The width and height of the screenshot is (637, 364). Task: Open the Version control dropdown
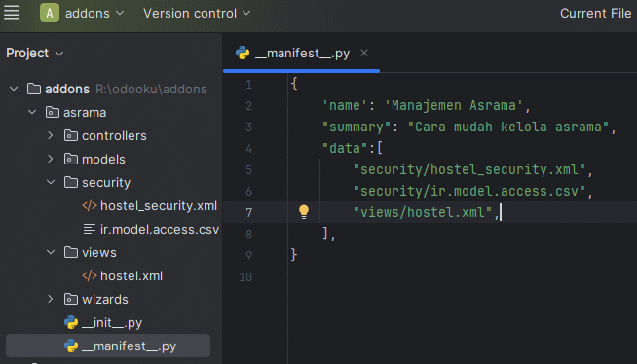click(197, 13)
